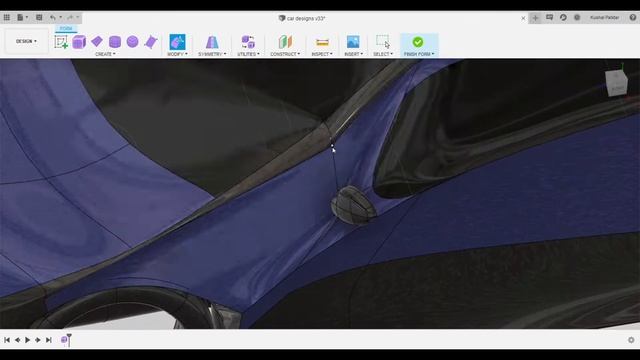Expand the Construct menu
The image size is (640, 360).
285,54
